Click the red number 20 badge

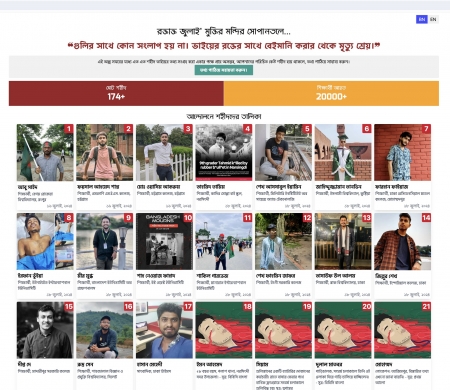tap(367, 306)
